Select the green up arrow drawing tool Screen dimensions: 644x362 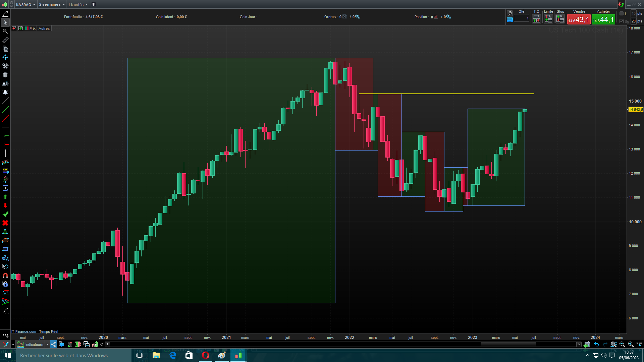[x=5, y=197]
